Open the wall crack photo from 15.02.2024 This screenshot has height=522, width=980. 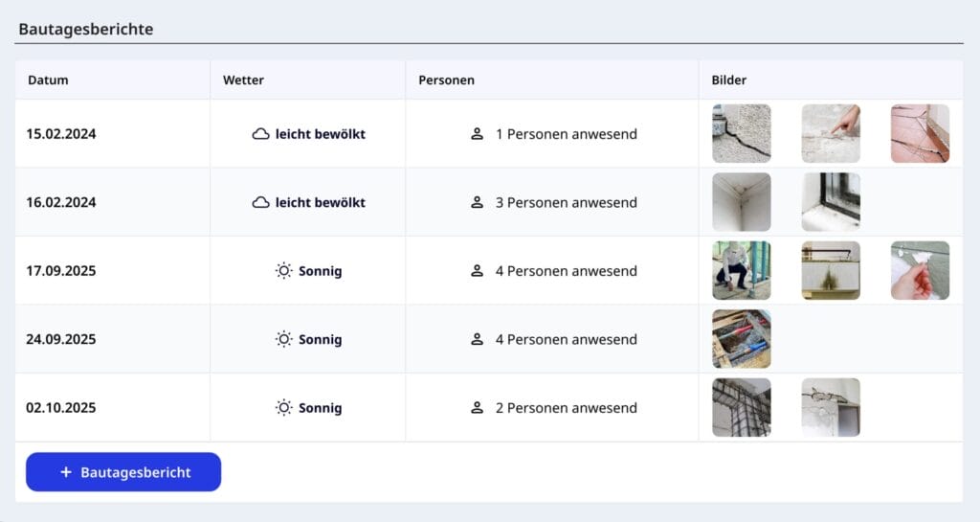(x=741, y=134)
